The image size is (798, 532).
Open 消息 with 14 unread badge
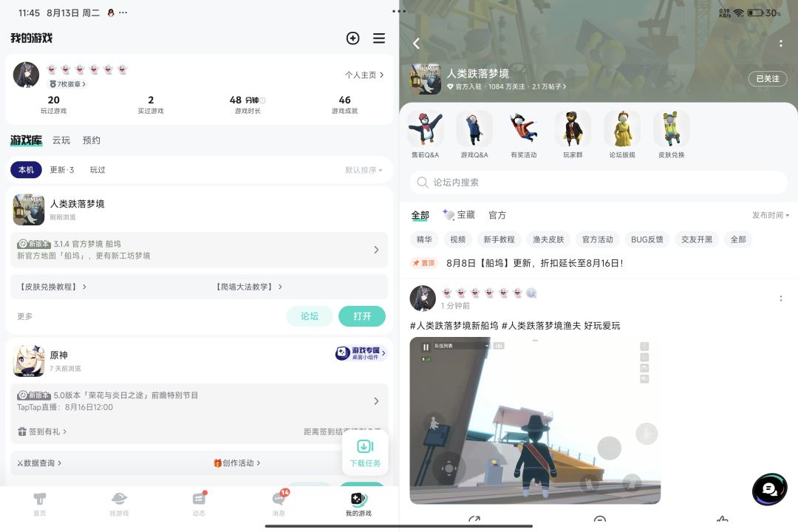279,503
